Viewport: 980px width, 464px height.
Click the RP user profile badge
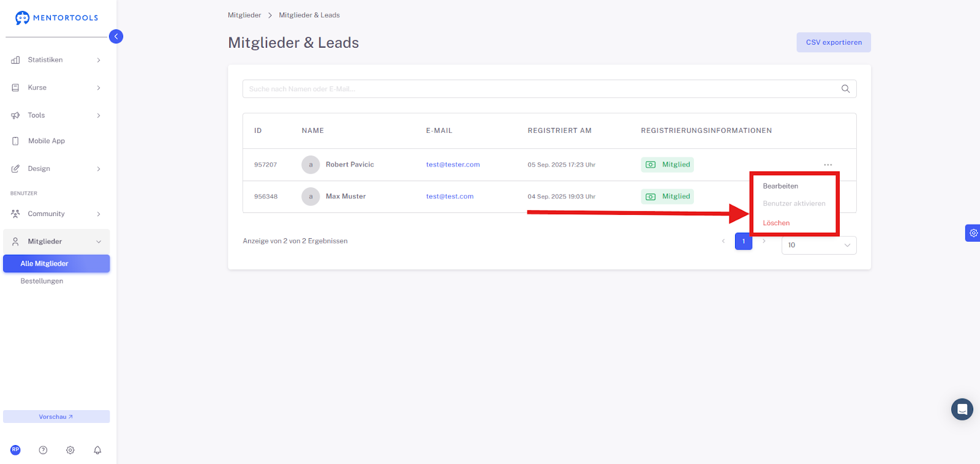(x=15, y=450)
